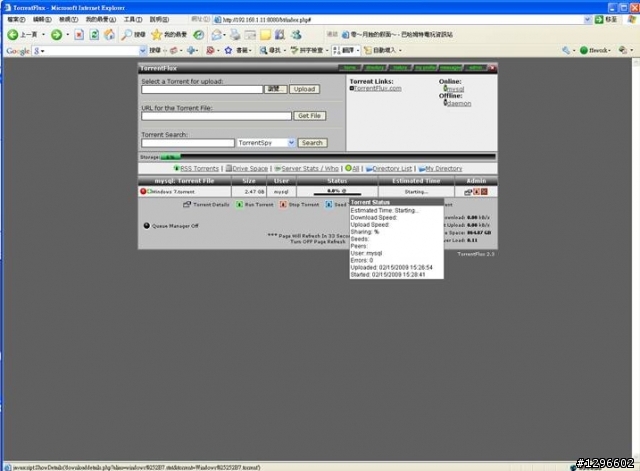This screenshot has height=471, width=640.
Task: Click the Upload button
Action: [304, 89]
